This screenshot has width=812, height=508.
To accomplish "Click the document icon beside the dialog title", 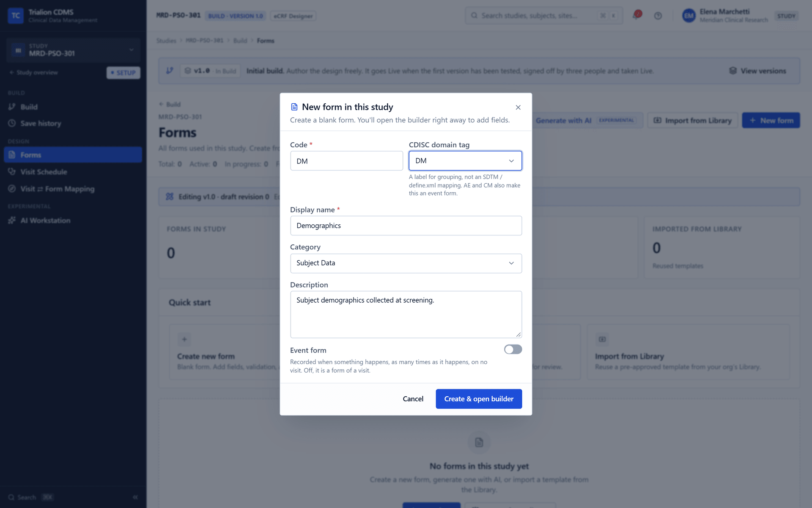I will pyautogui.click(x=294, y=107).
